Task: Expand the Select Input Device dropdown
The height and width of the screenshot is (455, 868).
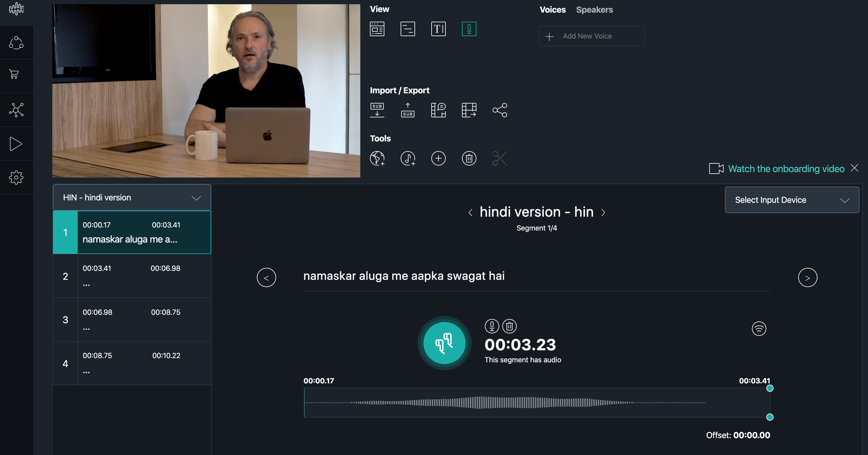Action: click(x=792, y=200)
